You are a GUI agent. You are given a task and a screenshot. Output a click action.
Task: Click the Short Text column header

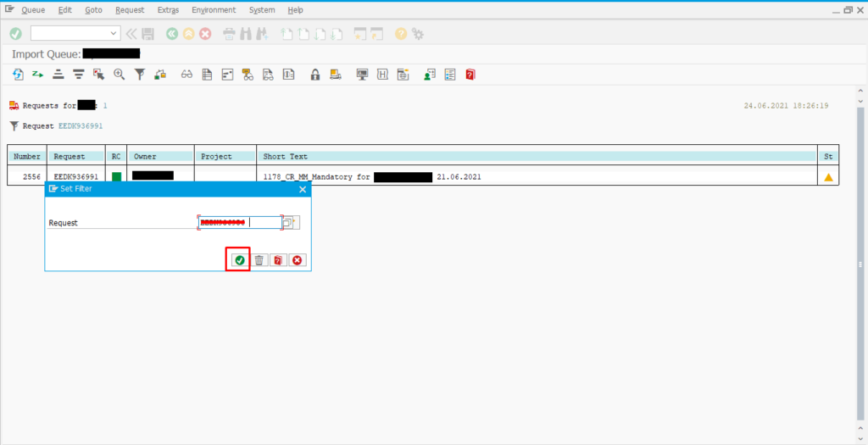click(537, 157)
